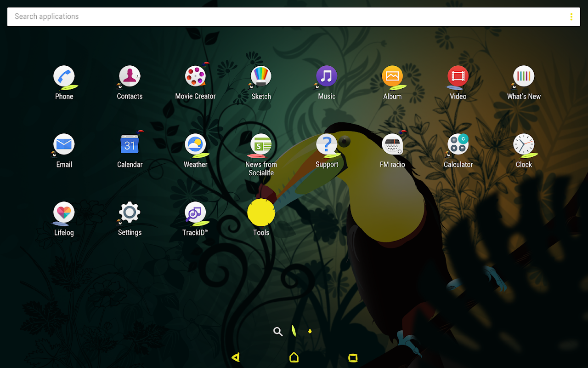
Task: Open the Tools folder
Action: 261,213
